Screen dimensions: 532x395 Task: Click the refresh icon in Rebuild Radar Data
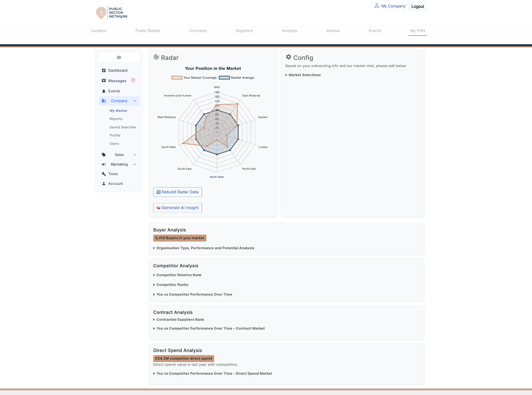point(158,192)
